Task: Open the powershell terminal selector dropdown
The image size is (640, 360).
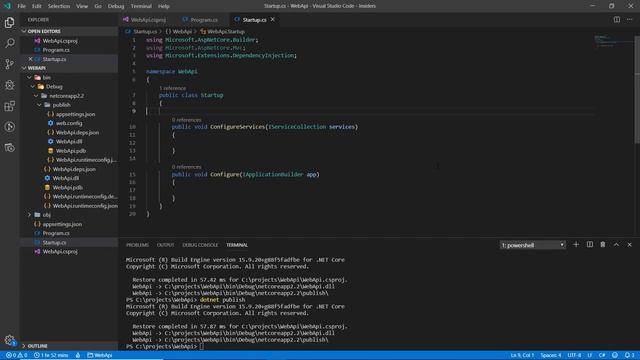Action: tap(533, 245)
